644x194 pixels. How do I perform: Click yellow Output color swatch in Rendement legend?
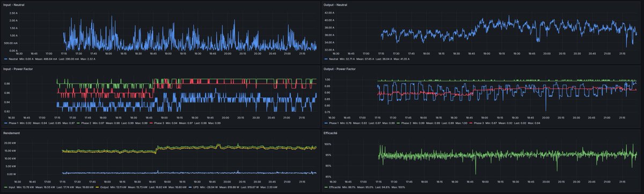(x=97, y=187)
